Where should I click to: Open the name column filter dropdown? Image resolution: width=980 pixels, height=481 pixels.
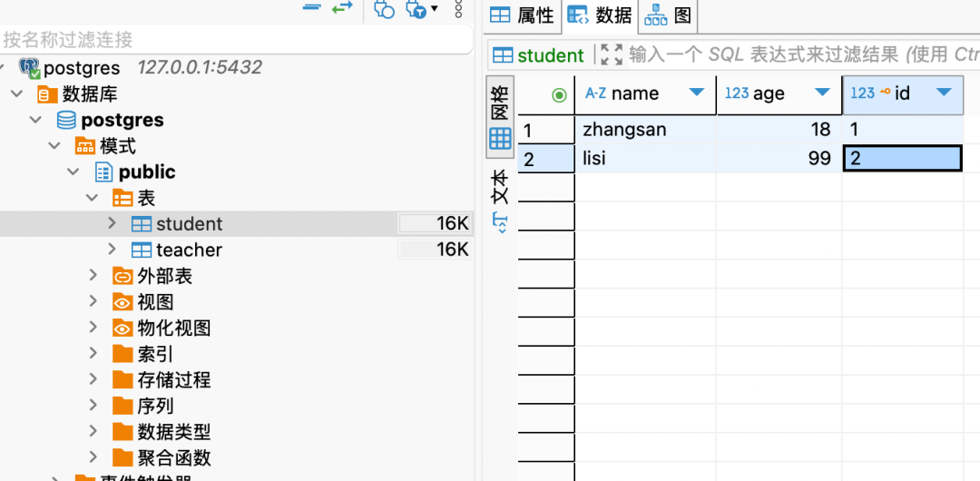[696, 93]
